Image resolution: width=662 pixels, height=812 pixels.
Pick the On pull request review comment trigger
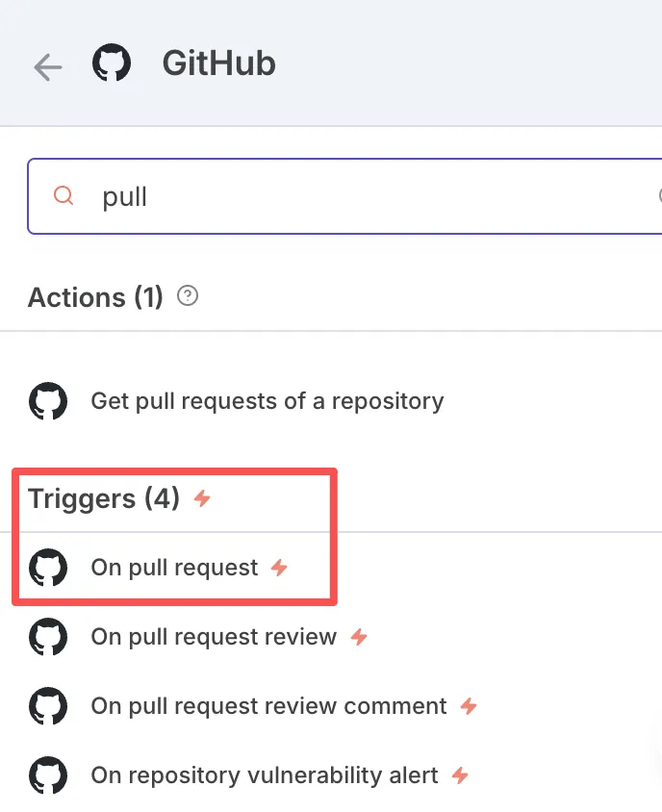tap(268, 706)
